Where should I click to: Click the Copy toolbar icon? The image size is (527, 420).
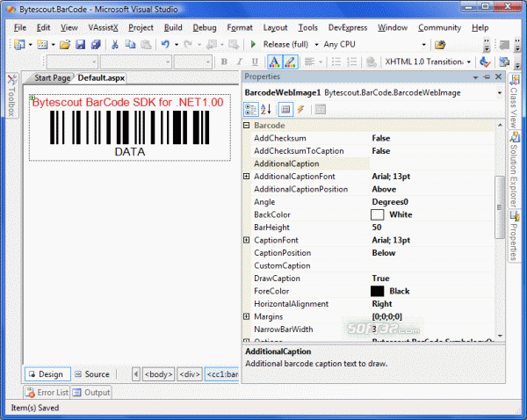coord(130,45)
